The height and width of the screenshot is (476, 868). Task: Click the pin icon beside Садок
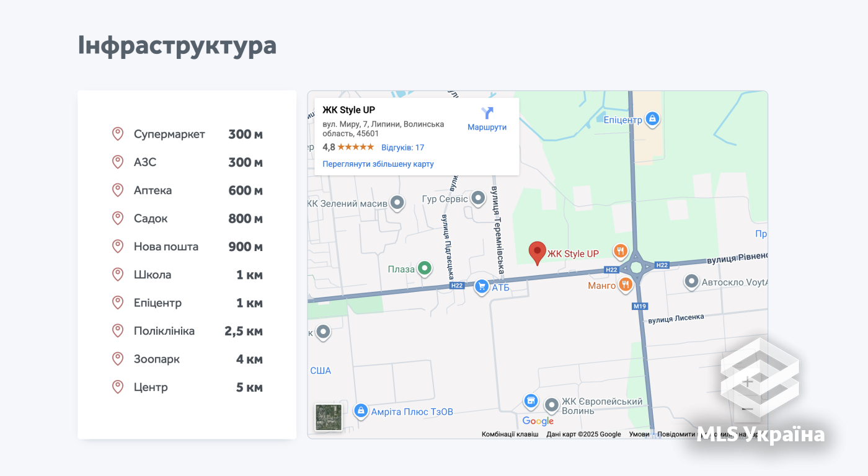tap(118, 218)
